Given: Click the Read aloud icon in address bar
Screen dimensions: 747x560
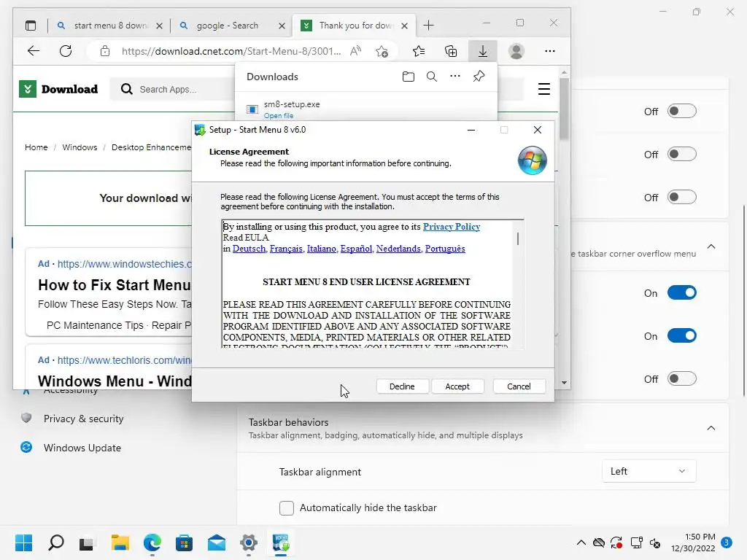Looking at the screenshot, I should click(x=355, y=51).
